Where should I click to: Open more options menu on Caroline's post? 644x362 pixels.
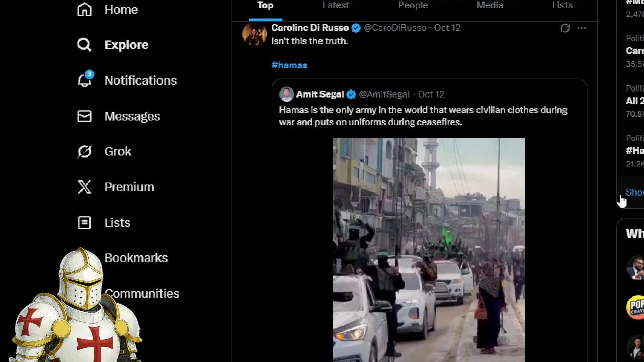(x=581, y=28)
